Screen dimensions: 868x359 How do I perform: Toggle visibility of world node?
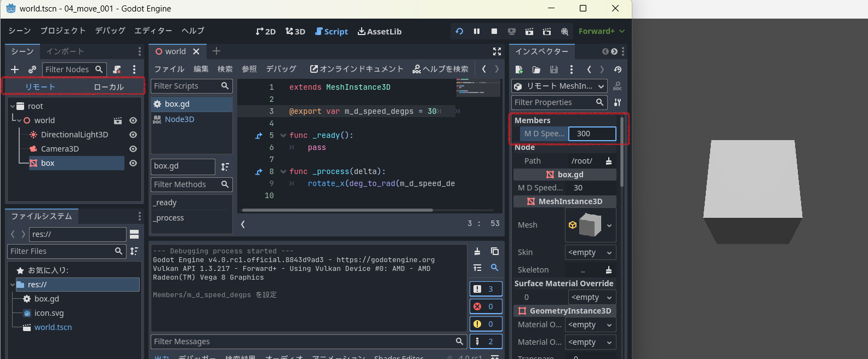click(133, 120)
